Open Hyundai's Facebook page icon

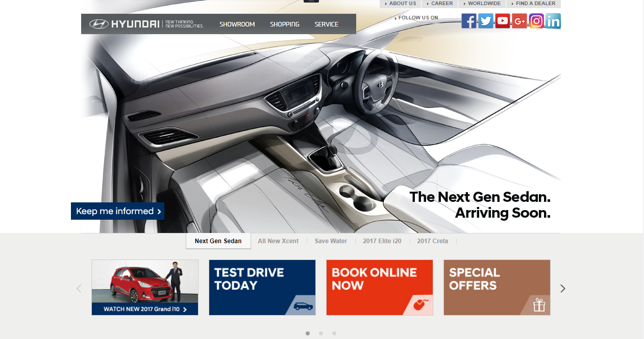pyautogui.click(x=469, y=21)
